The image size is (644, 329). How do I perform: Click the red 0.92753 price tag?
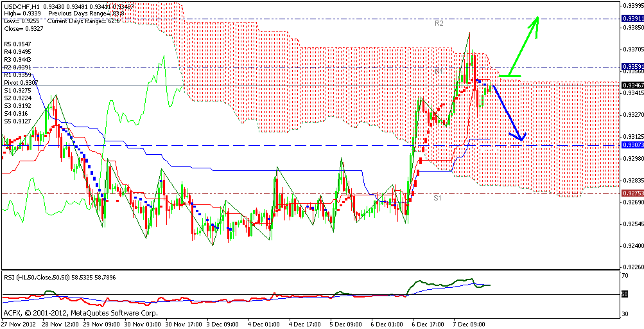tap(632, 193)
